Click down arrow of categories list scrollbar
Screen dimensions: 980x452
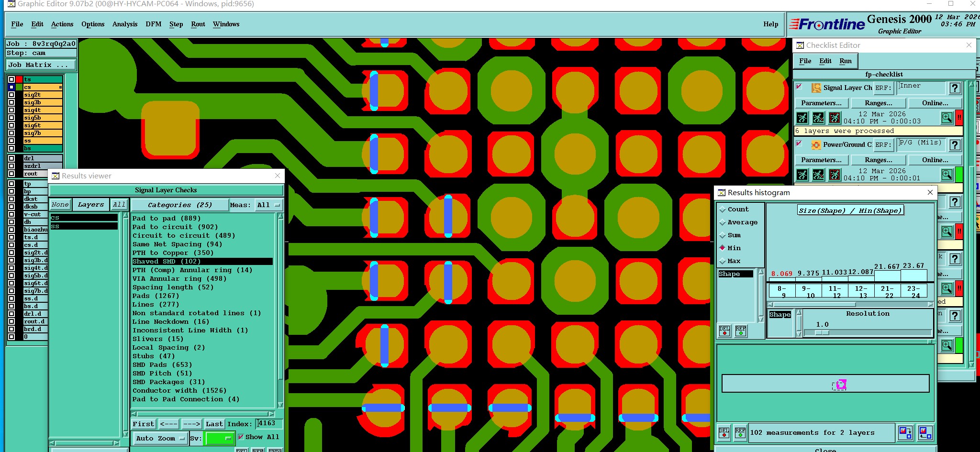pos(280,405)
